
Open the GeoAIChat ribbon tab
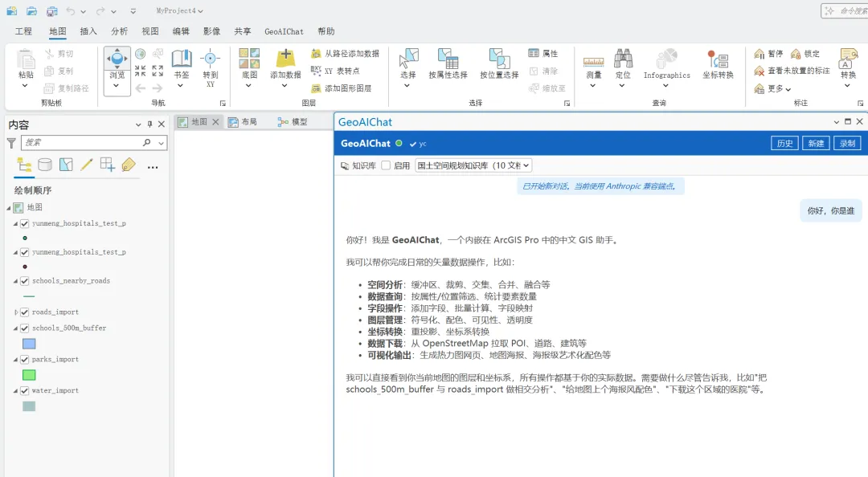pos(284,31)
